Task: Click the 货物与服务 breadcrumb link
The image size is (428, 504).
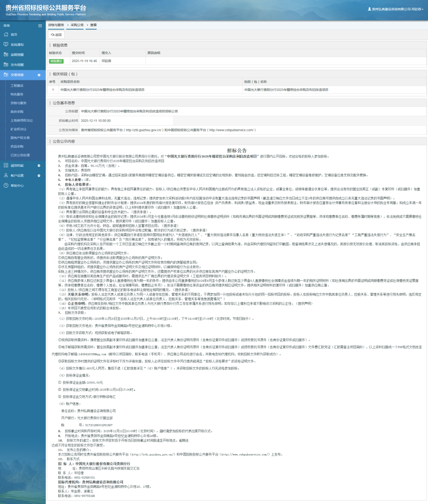Action: (56, 25)
